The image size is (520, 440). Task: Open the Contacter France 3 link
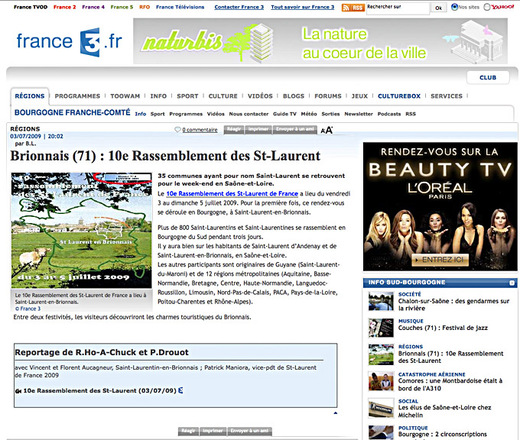pyautogui.click(x=239, y=7)
